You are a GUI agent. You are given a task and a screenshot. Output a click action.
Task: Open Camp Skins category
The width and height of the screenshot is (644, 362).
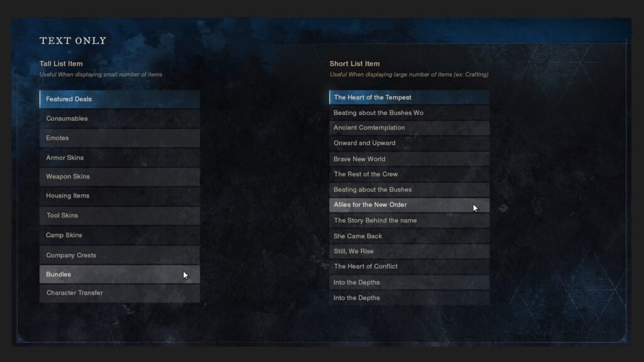point(119,236)
